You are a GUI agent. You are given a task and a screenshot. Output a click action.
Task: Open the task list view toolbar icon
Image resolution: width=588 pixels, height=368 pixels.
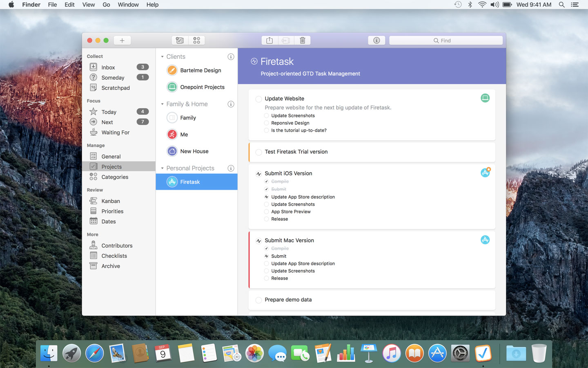[180, 40]
